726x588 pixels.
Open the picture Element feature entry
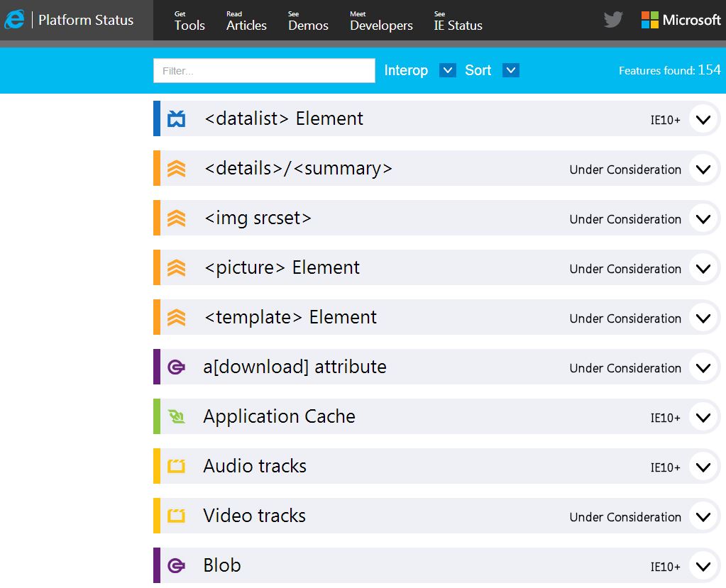(282, 268)
